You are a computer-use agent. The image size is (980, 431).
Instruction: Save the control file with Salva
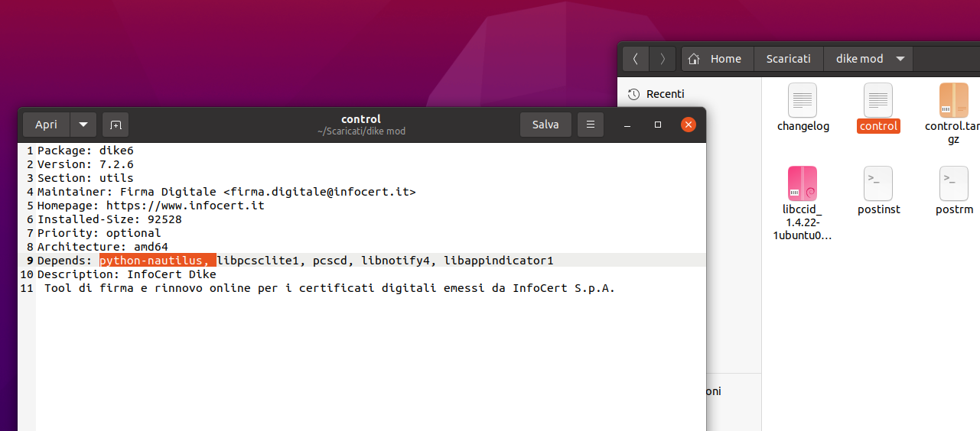(x=545, y=125)
